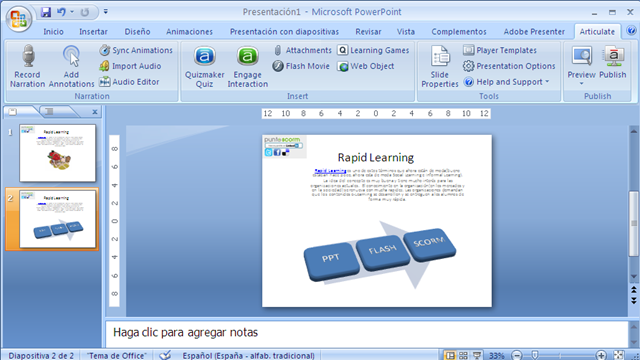Open the Insertar tab

(93, 31)
